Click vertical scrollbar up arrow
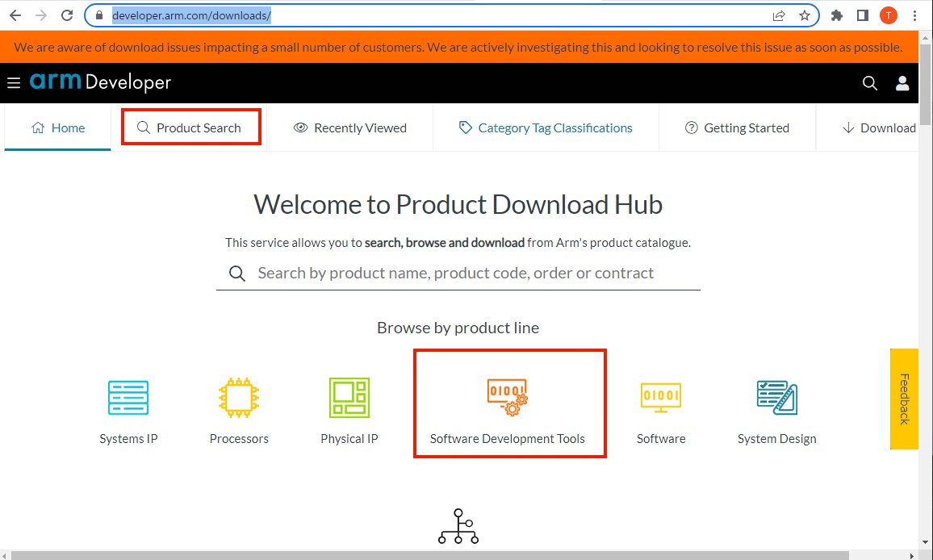The image size is (933, 560). point(925,37)
